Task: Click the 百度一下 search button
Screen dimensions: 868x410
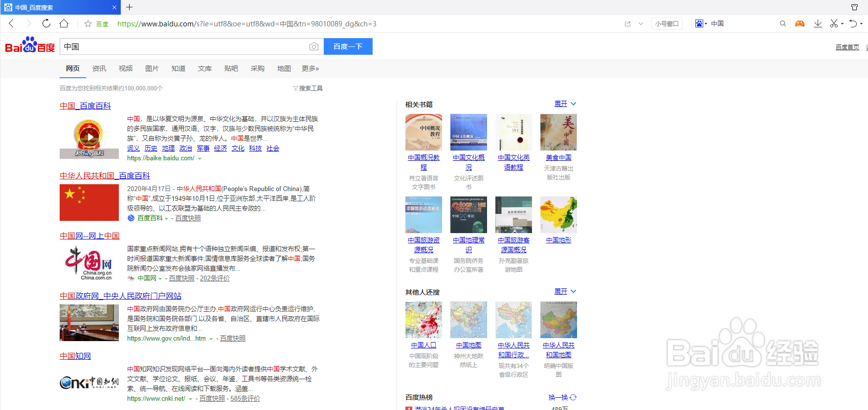Action: 348,46
